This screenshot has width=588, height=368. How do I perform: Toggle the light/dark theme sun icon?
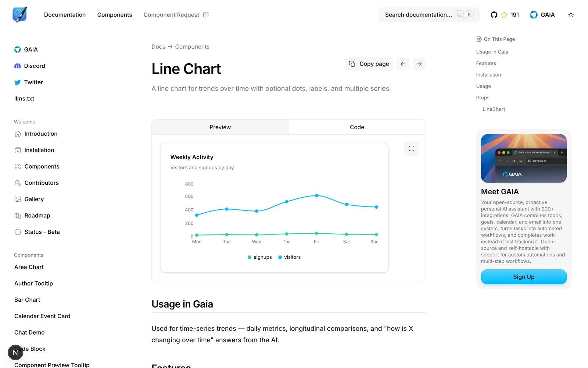click(571, 15)
